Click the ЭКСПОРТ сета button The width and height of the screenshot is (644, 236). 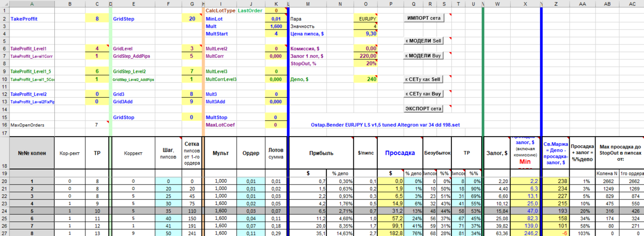tap(424, 109)
